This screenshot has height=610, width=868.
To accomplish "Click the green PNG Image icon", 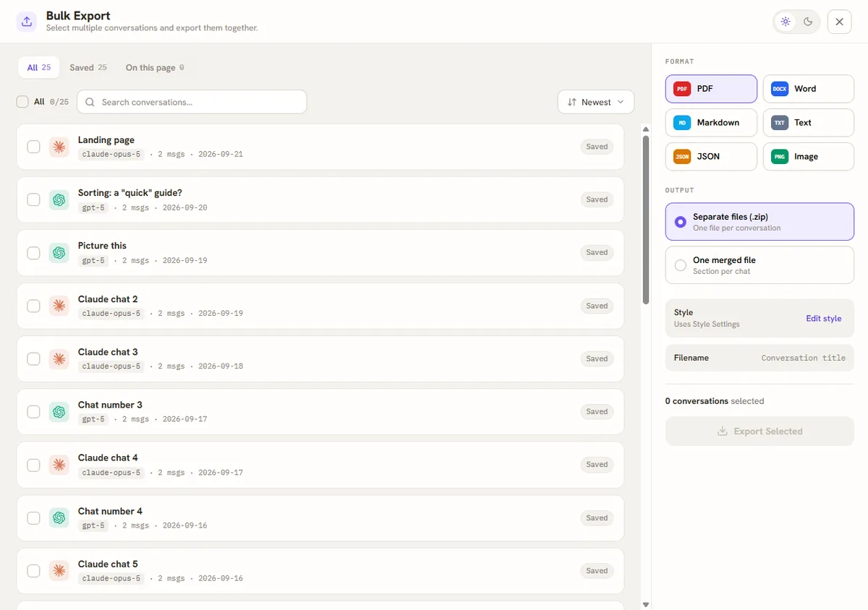I will (x=780, y=156).
